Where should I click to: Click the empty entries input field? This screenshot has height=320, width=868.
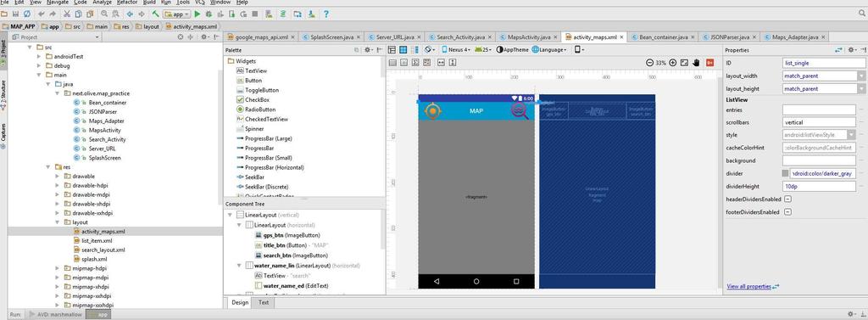tap(820, 109)
